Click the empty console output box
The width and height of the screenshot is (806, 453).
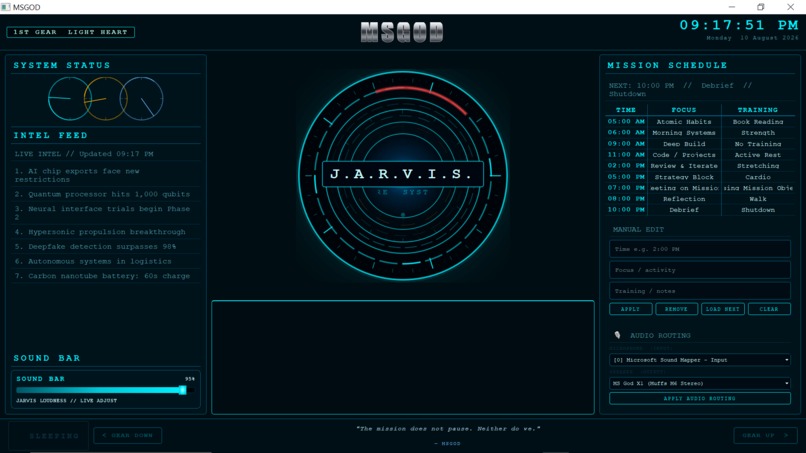point(402,357)
